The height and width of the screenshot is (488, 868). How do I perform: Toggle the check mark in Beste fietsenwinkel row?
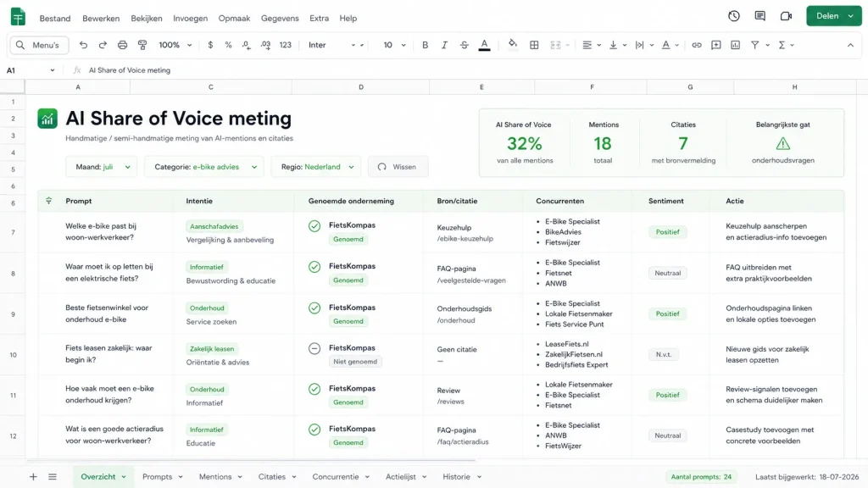(314, 308)
